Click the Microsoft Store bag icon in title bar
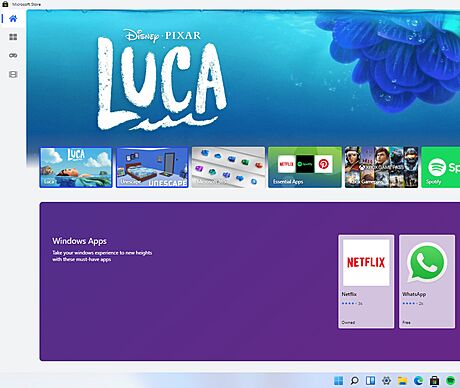Screen dimensions: 460x388 tap(5, 4)
